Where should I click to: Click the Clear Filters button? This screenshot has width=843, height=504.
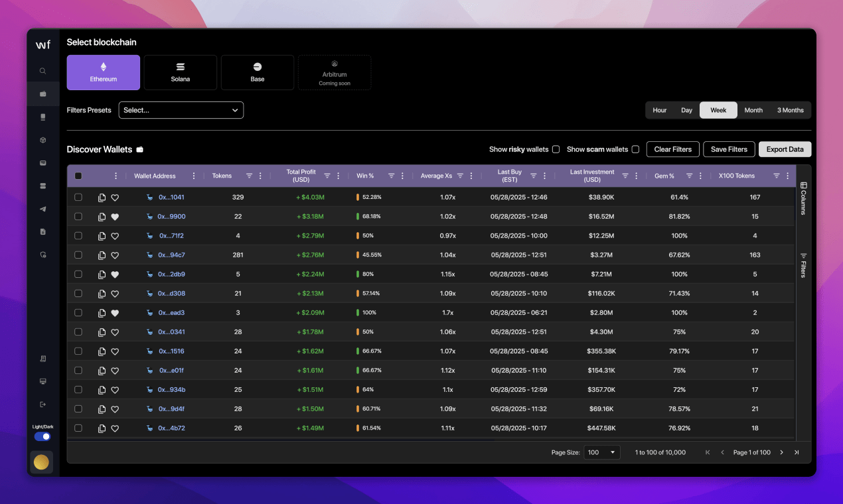coord(673,149)
